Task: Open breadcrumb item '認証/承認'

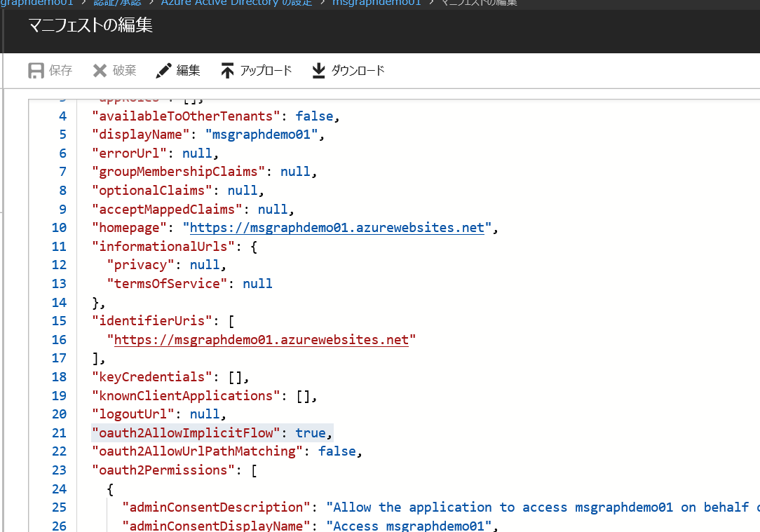Action: click(x=116, y=4)
